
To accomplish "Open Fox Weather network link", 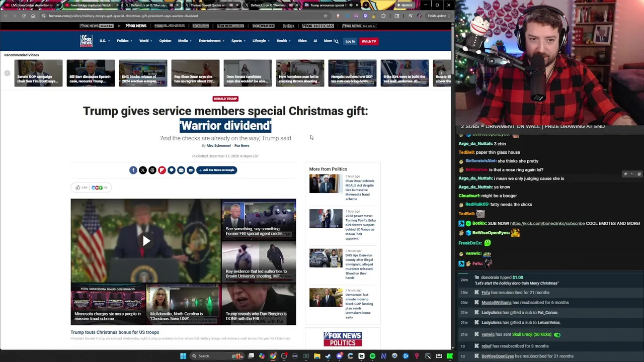I will pos(263,26).
